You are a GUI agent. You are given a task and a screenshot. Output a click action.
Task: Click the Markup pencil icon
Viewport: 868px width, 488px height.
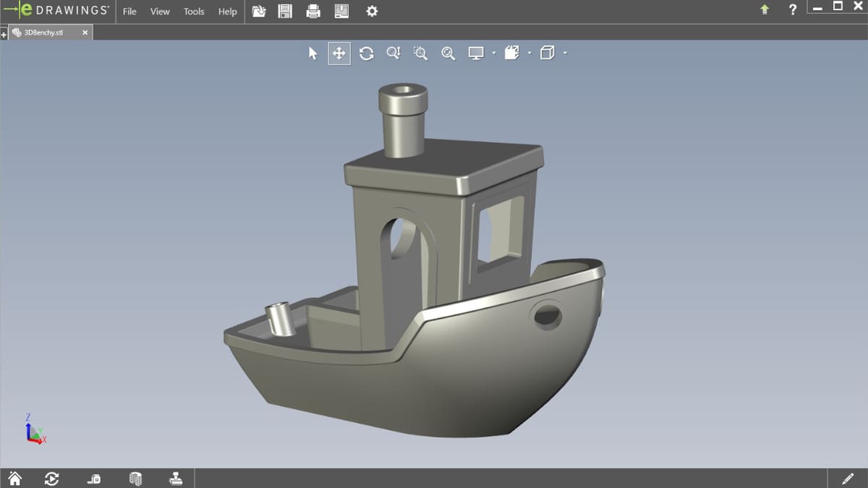pos(848,479)
